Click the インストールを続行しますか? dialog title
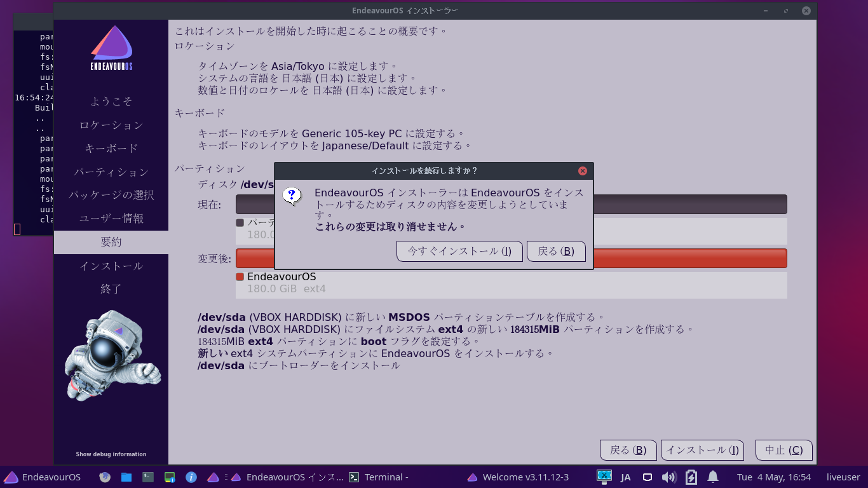 pos(424,171)
